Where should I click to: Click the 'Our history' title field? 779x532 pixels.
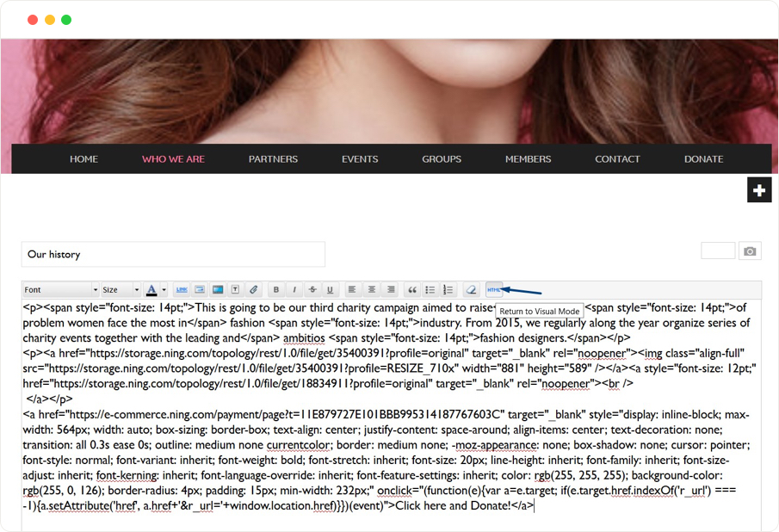(x=173, y=254)
